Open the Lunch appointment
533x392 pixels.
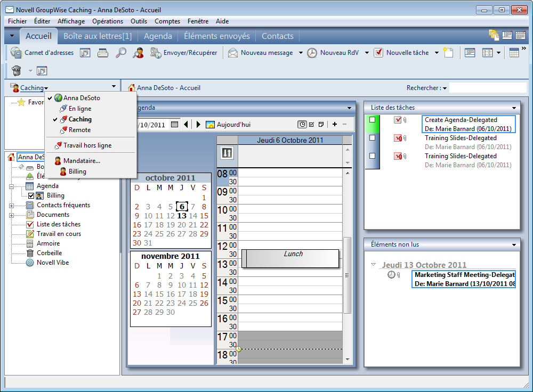tap(290, 258)
